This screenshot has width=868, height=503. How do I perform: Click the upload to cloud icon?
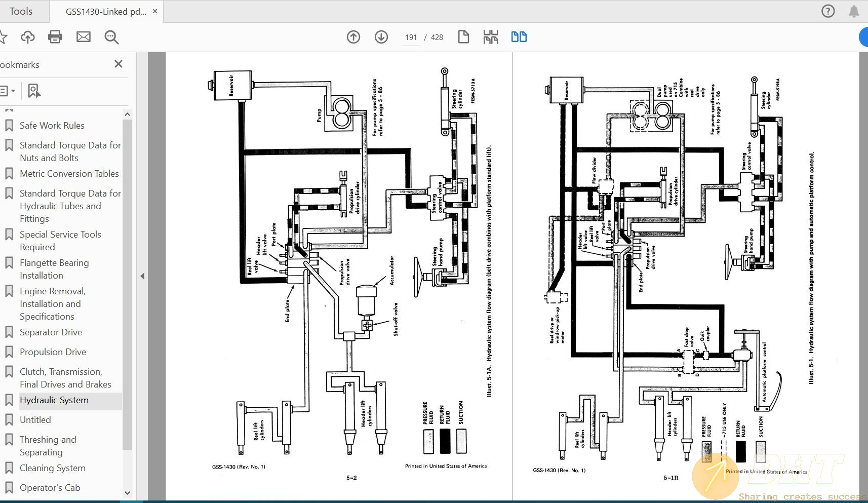(x=28, y=37)
